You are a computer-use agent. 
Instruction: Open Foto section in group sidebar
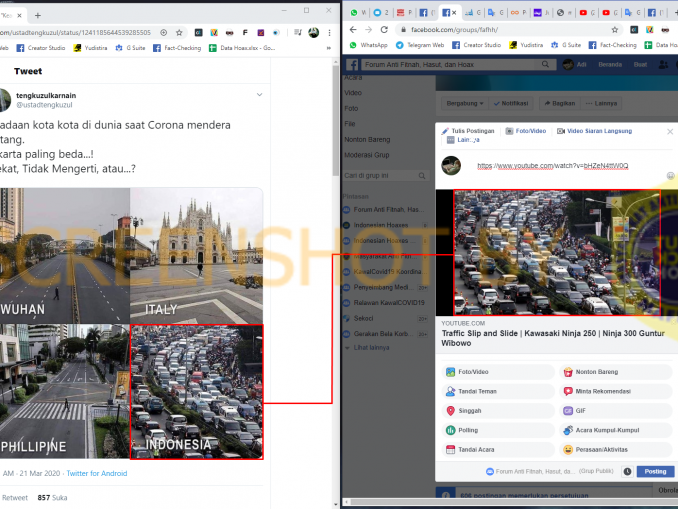(x=351, y=109)
